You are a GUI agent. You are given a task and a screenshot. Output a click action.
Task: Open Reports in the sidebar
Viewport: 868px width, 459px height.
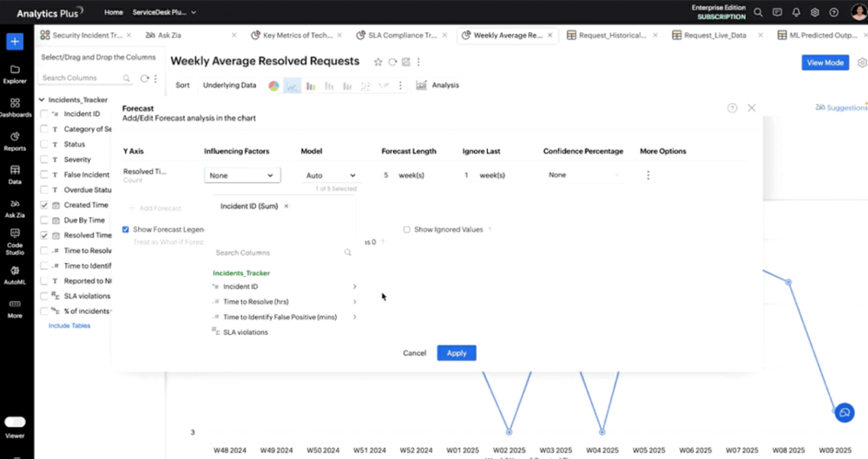click(15, 141)
